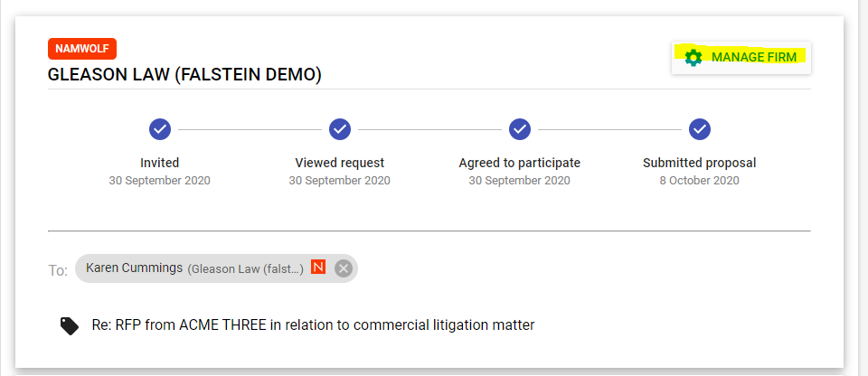Select the Karen Cummings recipient name
Image resolution: width=868 pixels, height=376 pixels.
[x=135, y=268]
